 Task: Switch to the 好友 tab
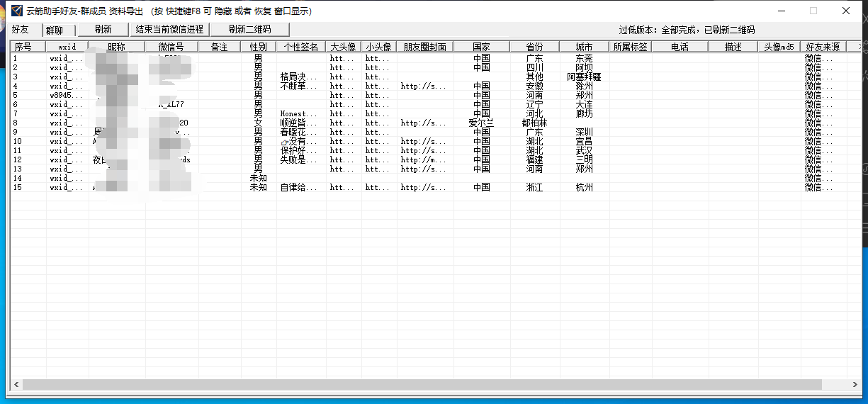click(21, 30)
